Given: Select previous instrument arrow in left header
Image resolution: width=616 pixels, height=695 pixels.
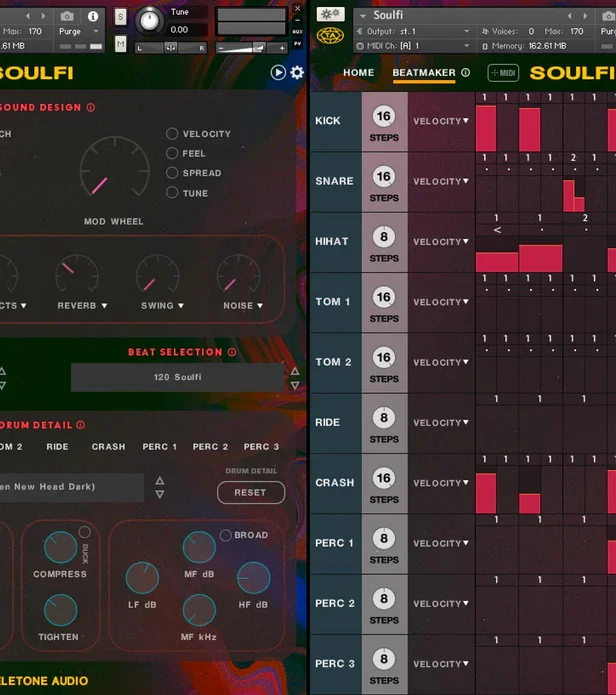Looking at the screenshot, I should coord(28,16).
